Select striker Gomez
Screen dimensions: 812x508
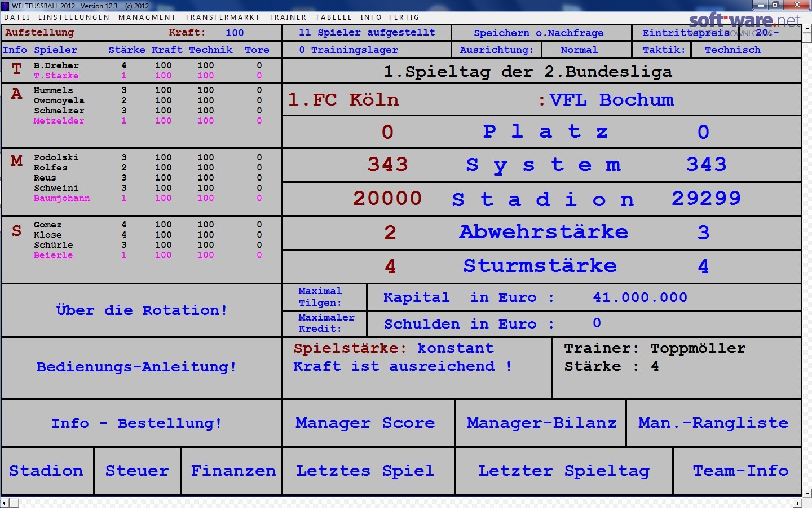48,225
